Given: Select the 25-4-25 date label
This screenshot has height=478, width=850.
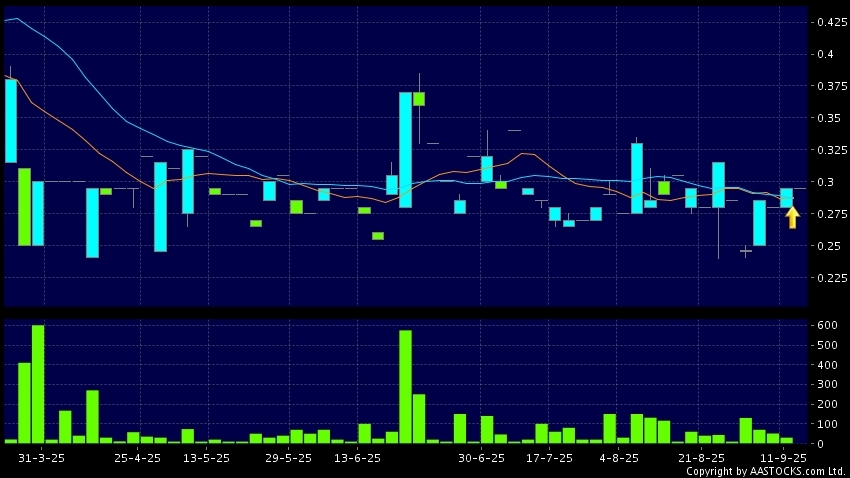Looking at the screenshot, I should [x=137, y=458].
